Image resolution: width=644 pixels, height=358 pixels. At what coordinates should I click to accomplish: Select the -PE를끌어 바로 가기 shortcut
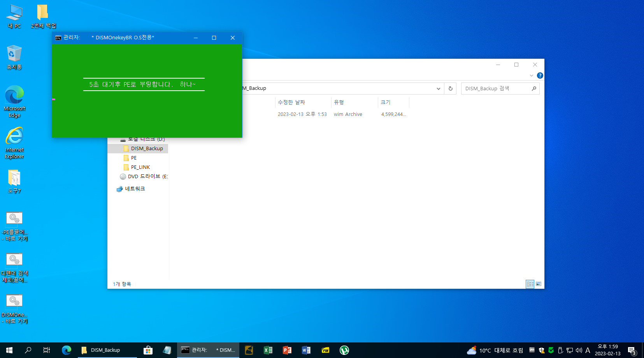click(x=14, y=226)
